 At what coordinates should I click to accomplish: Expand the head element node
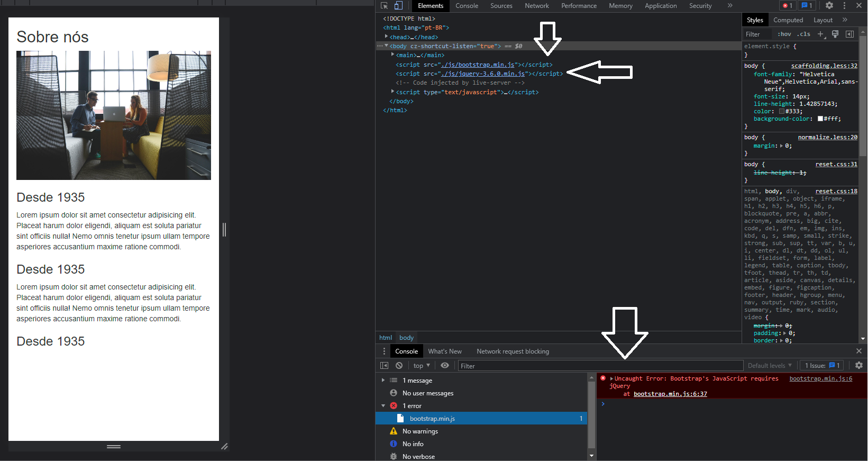pyautogui.click(x=387, y=37)
